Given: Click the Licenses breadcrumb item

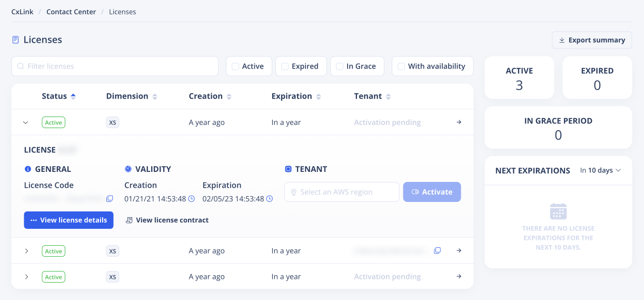Looking at the screenshot, I should click(x=123, y=12).
